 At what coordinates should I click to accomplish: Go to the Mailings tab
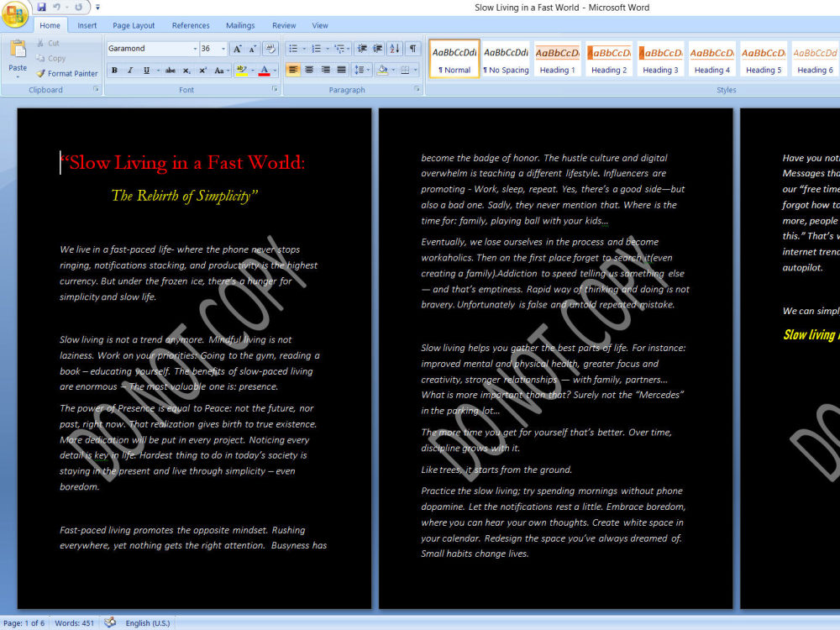pyautogui.click(x=240, y=25)
